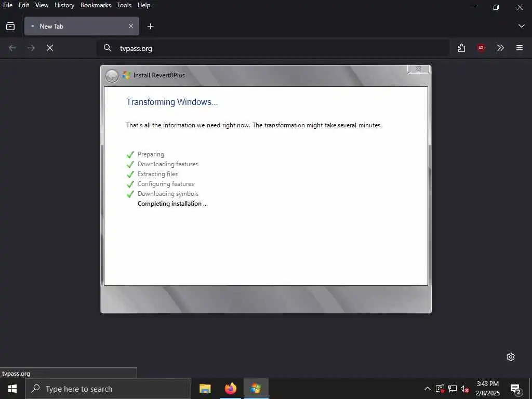532x399 pixels.
Task: Open the History menu
Action: tap(64, 5)
